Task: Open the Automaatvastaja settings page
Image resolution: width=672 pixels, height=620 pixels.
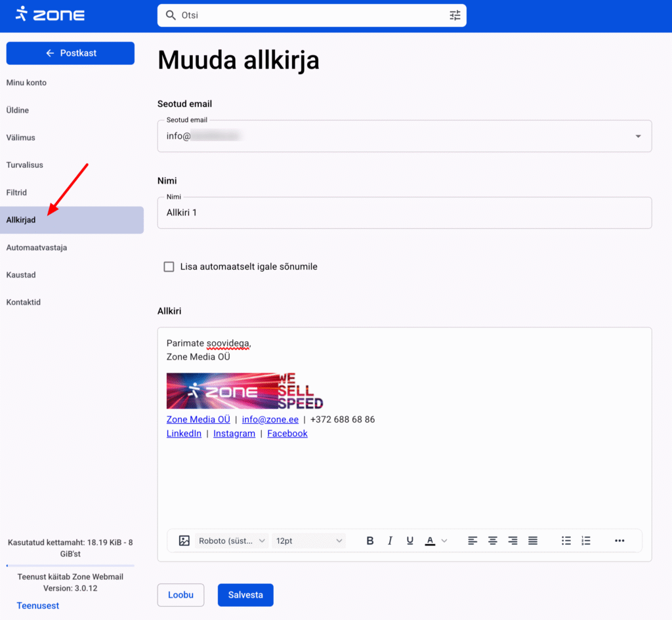Action: 37,248
